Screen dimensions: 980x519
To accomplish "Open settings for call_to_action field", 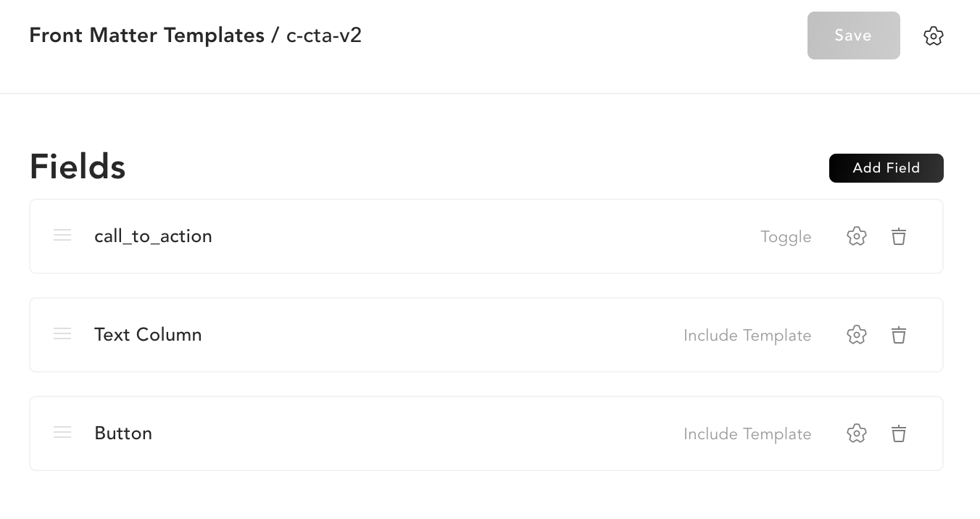I will click(x=857, y=236).
